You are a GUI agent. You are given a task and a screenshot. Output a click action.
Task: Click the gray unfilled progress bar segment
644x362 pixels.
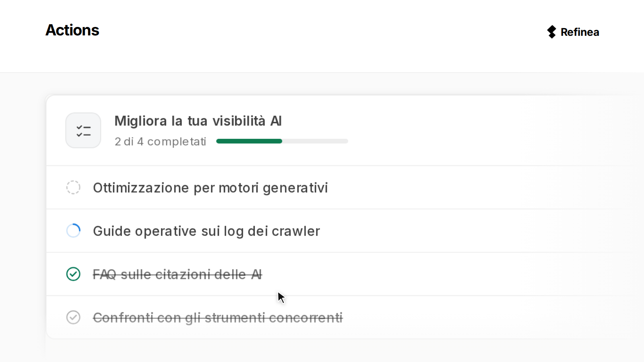315,141
